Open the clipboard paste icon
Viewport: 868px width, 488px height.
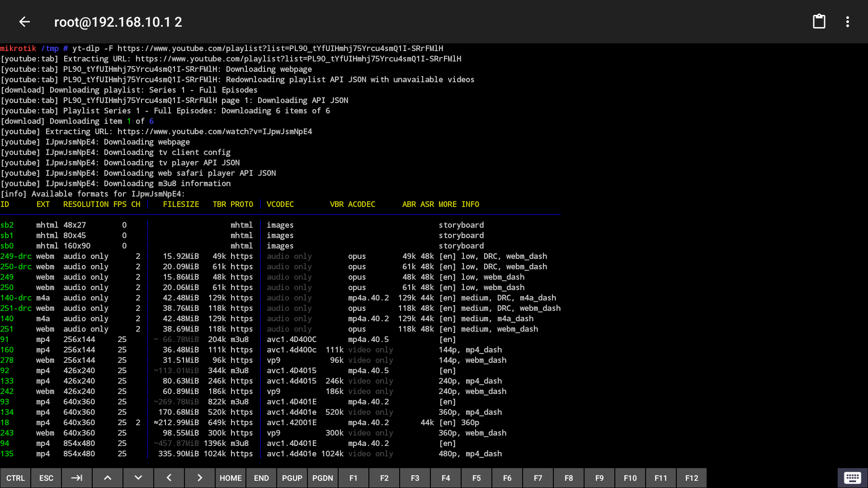click(819, 22)
